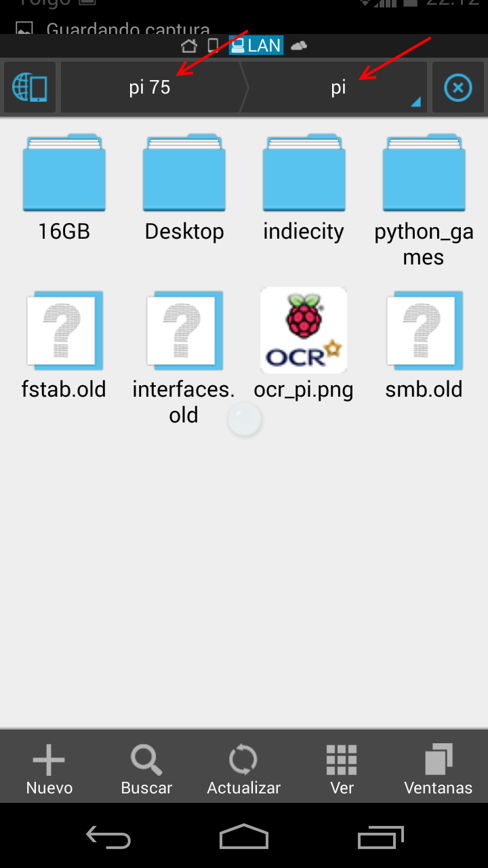488x868 pixels.
Task: Open the cloud storage icon
Action: [299, 45]
